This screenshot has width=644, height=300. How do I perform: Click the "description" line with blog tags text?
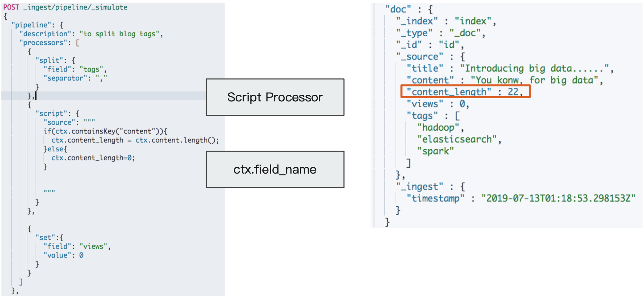pos(91,34)
